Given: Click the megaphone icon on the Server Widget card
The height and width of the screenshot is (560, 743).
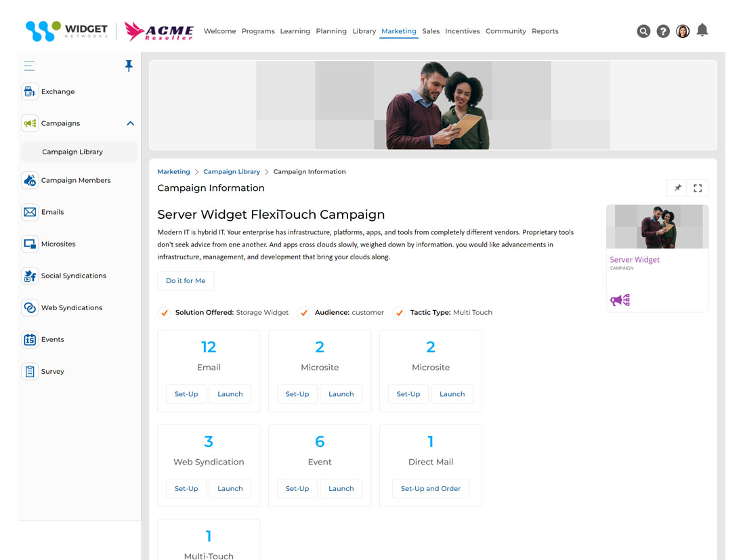Looking at the screenshot, I should click(620, 299).
